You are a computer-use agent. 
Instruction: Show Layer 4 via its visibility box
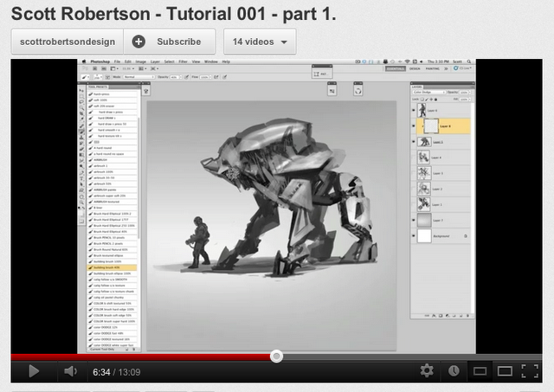(x=414, y=157)
